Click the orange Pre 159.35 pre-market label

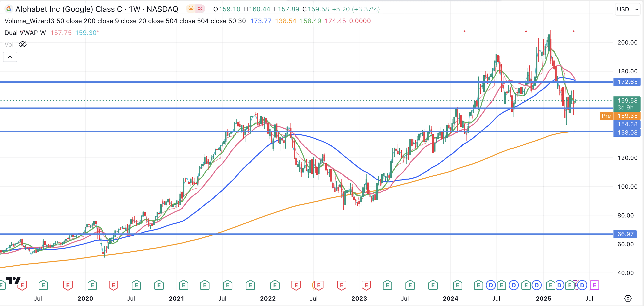point(620,116)
